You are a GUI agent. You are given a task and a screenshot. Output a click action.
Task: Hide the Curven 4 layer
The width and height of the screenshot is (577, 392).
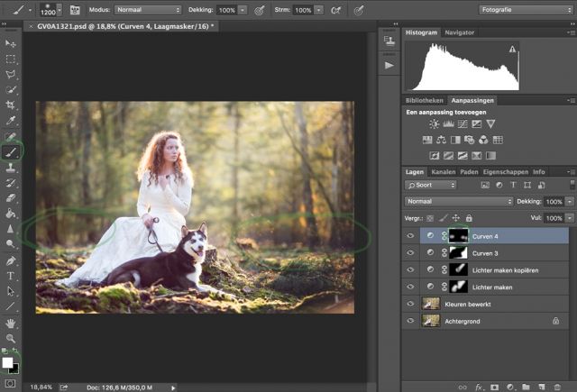click(x=410, y=236)
